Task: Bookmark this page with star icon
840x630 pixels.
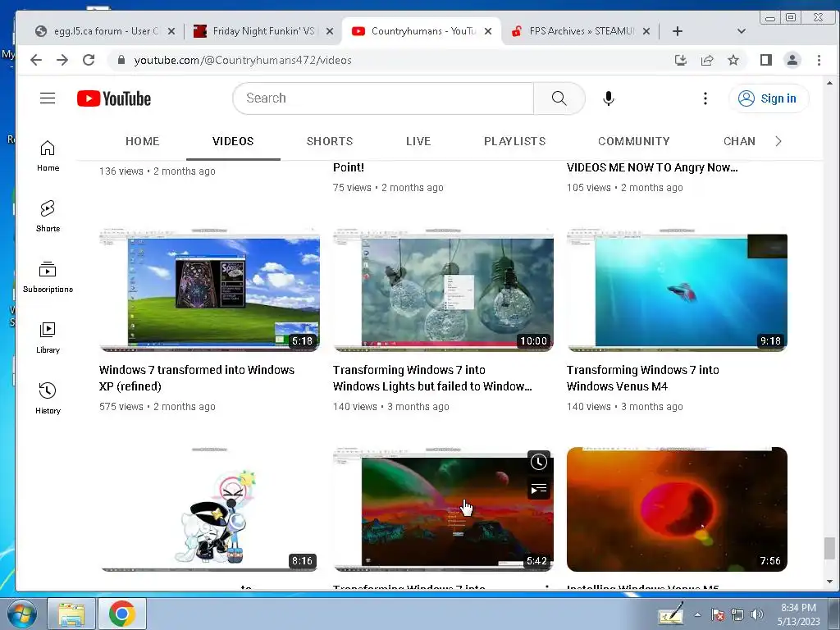Action: pos(733,60)
